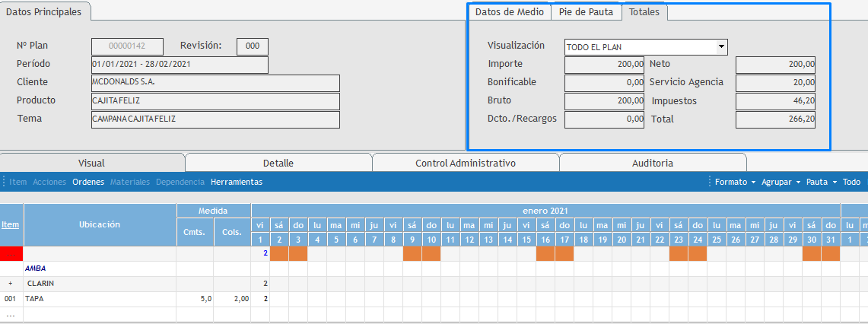
Task: Click the orange cell under day 2
Action: pyautogui.click(x=278, y=253)
